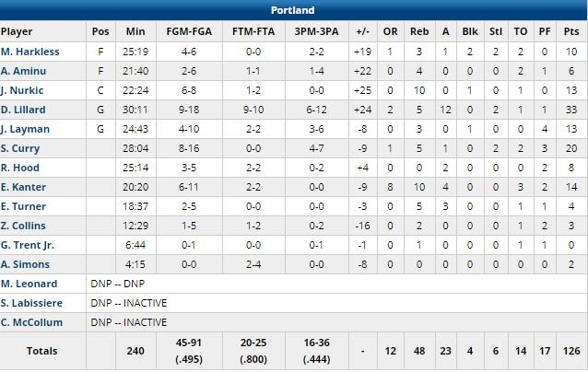Select Z. Collins name link
The image size is (588, 372).
coord(23,226)
